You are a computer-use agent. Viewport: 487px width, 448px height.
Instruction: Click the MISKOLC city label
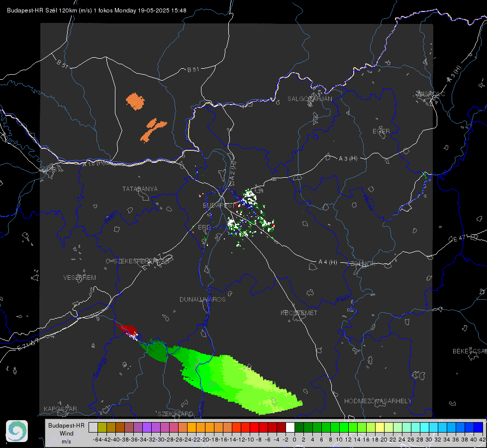[431, 94]
